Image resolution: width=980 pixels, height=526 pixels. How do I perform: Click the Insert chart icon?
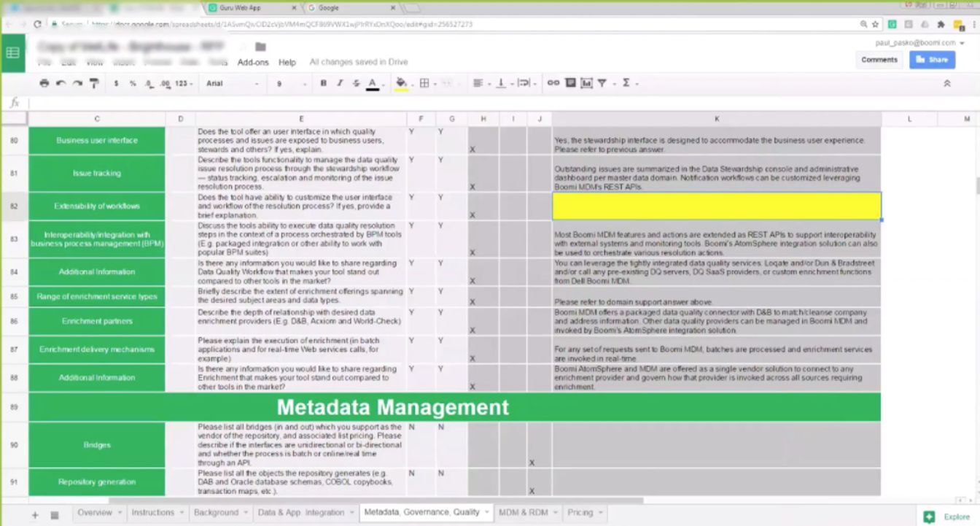[x=586, y=83]
